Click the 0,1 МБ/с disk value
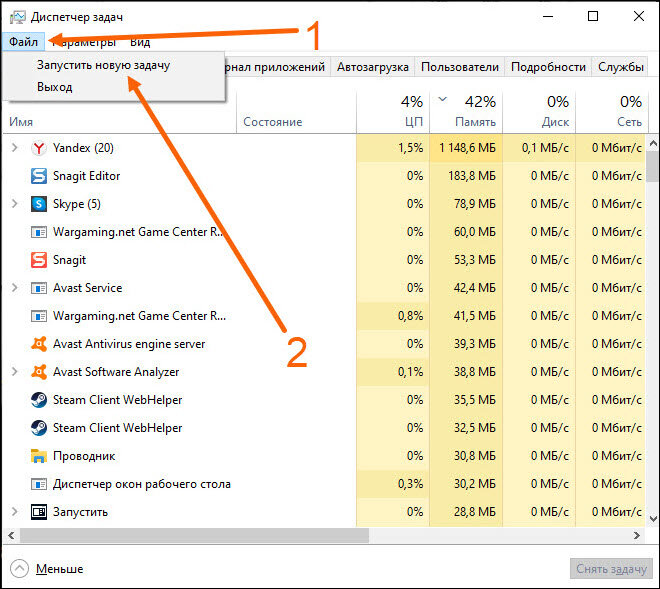Viewport: 660px width, 589px height. point(546,148)
